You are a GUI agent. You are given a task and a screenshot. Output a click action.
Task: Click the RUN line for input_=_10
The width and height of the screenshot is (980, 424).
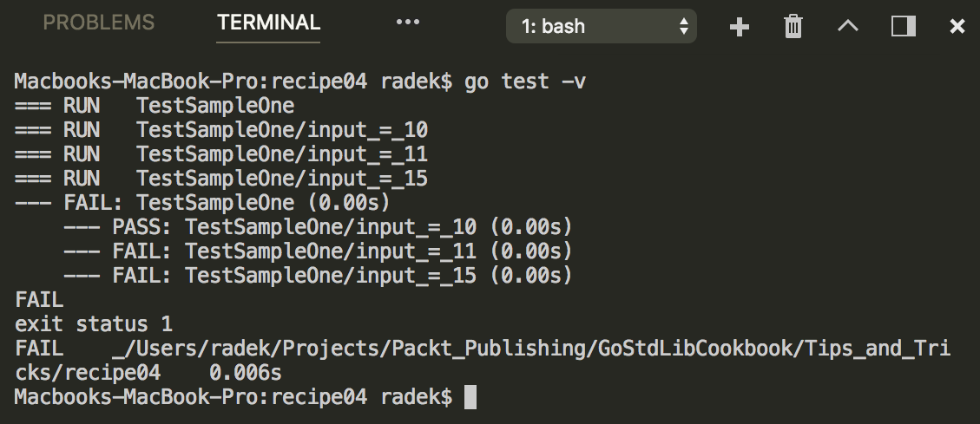click(221, 130)
